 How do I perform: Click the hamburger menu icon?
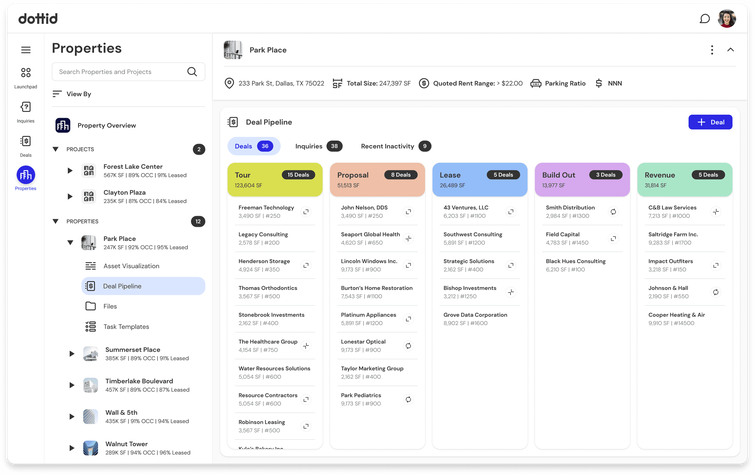[x=26, y=50]
